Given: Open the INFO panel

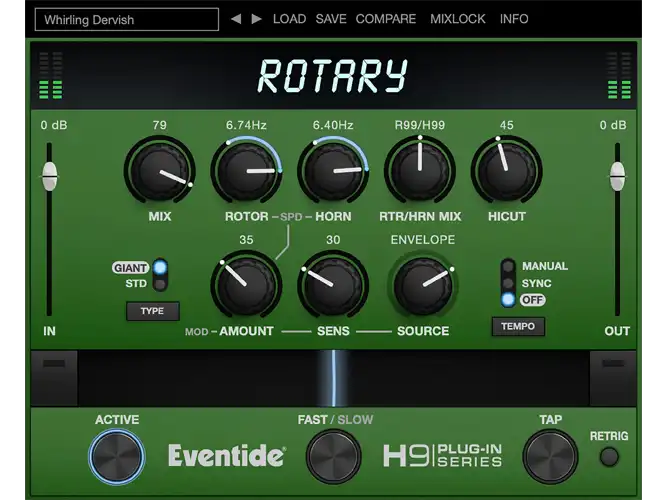Looking at the screenshot, I should [x=514, y=19].
